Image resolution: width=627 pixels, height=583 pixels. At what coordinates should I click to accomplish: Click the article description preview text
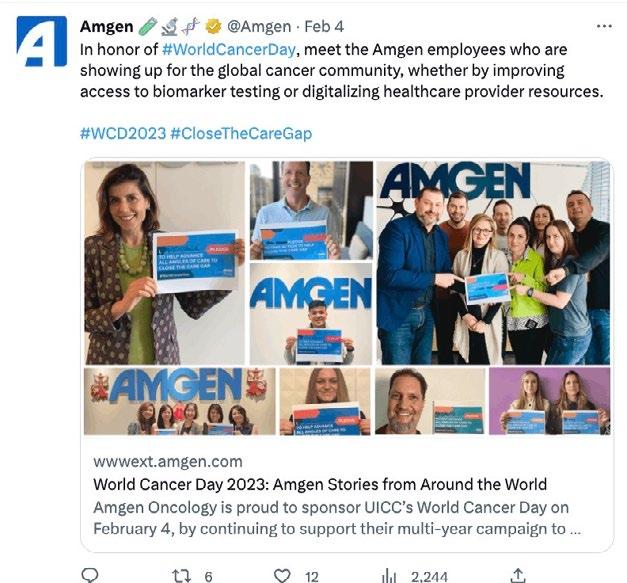pos(337,518)
